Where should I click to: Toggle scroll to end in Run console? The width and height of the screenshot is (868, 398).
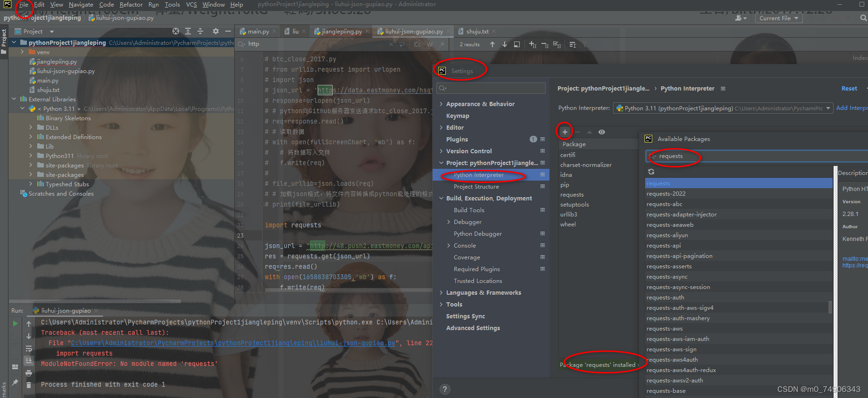click(29, 360)
